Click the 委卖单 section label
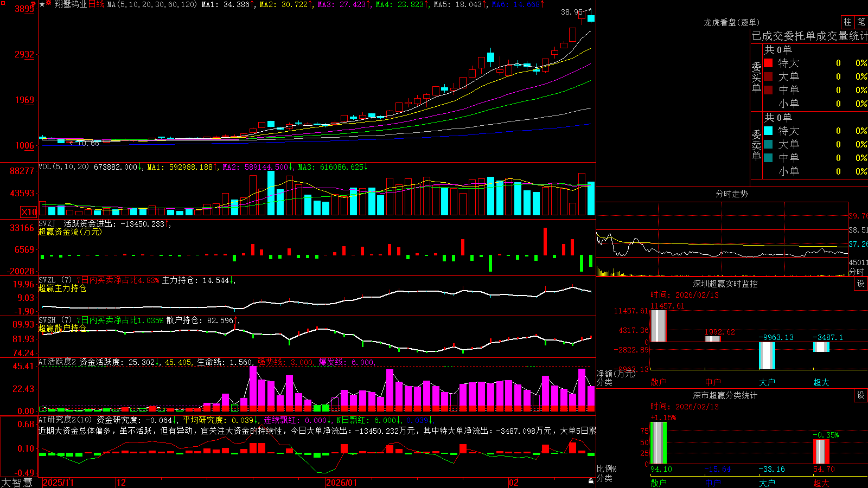Image resolution: width=868 pixels, height=488 pixels. [x=756, y=145]
